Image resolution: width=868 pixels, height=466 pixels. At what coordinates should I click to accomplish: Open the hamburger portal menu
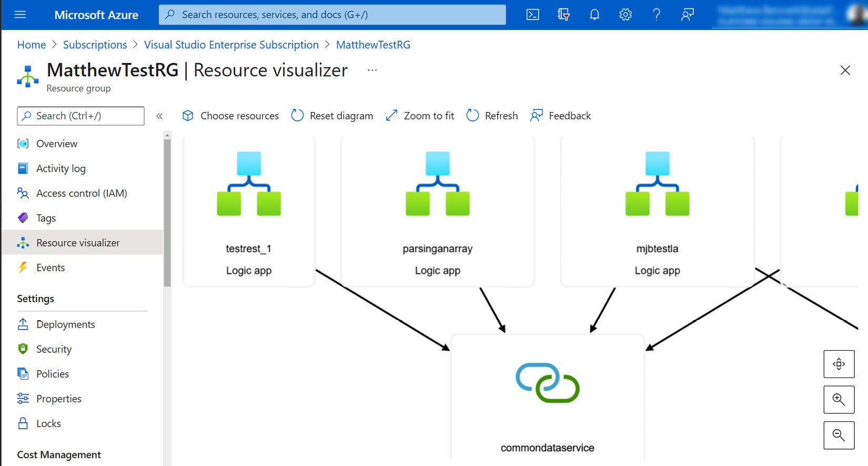click(20, 15)
